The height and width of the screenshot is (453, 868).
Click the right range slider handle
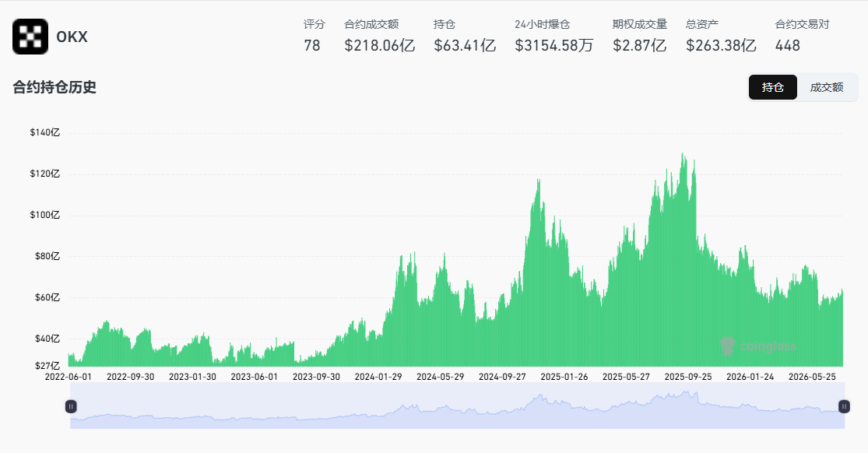(844, 406)
